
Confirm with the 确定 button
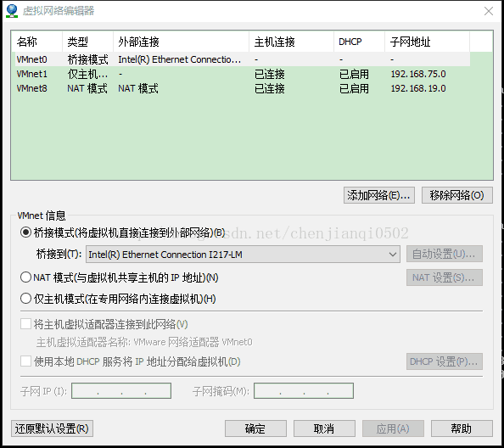point(255,428)
